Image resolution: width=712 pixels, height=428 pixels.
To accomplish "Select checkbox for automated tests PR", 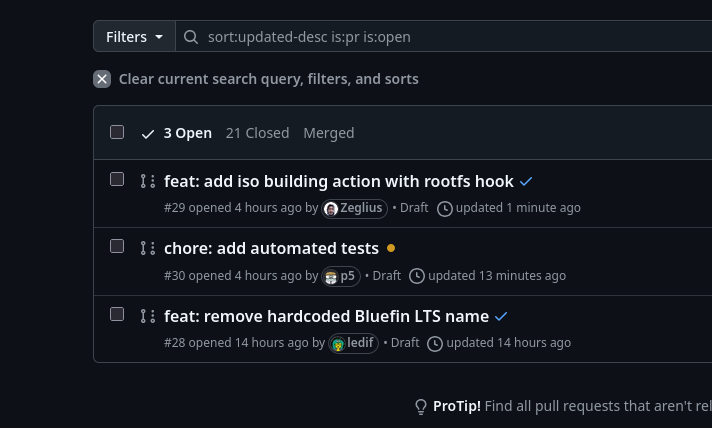I will pos(117,246).
